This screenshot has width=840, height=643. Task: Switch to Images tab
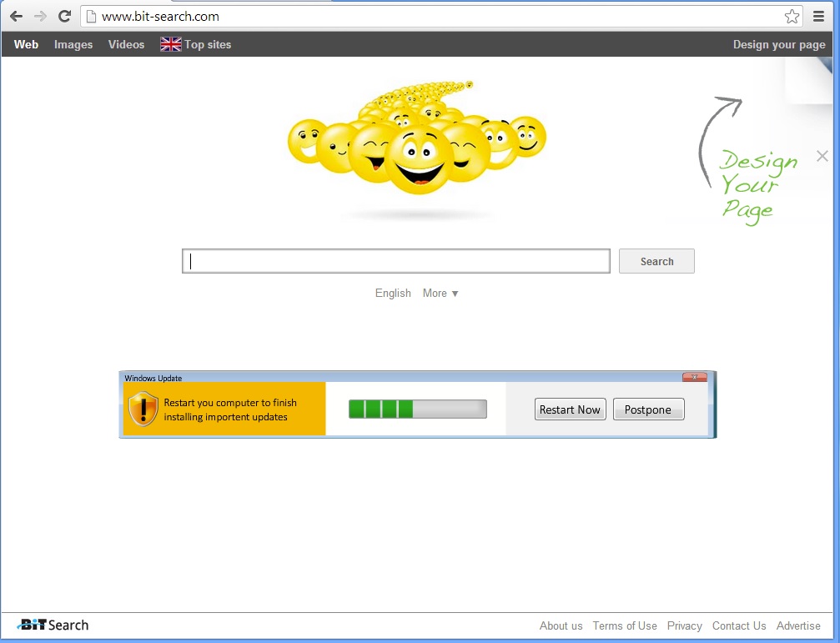point(73,44)
